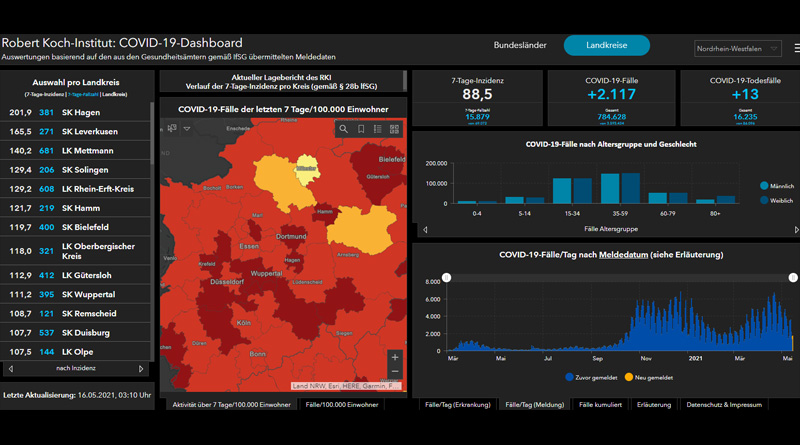The height and width of the screenshot is (445, 800).
Task: Open the hamburger menu at top right
Action: (797, 48)
